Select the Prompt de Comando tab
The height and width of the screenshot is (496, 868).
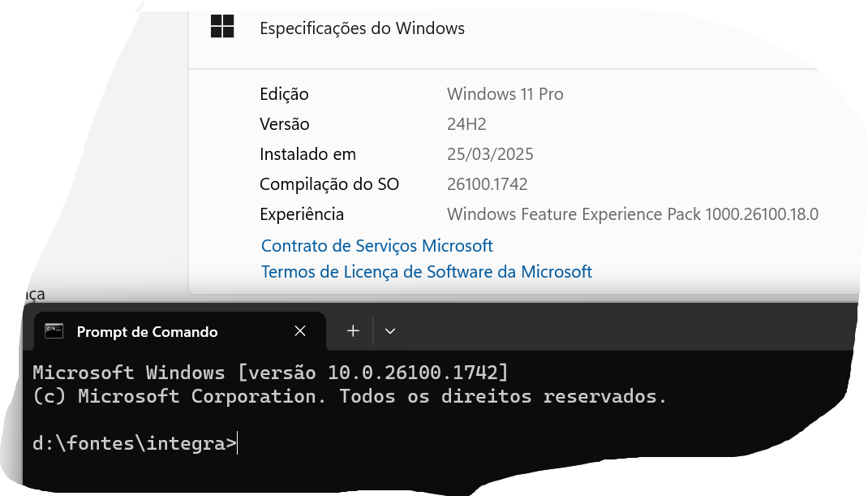(147, 332)
